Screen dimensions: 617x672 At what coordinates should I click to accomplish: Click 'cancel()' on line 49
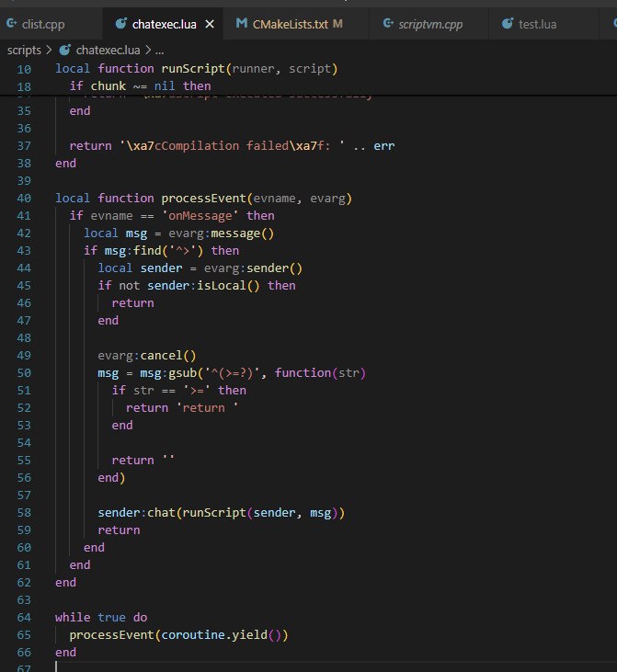(x=168, y=356)
